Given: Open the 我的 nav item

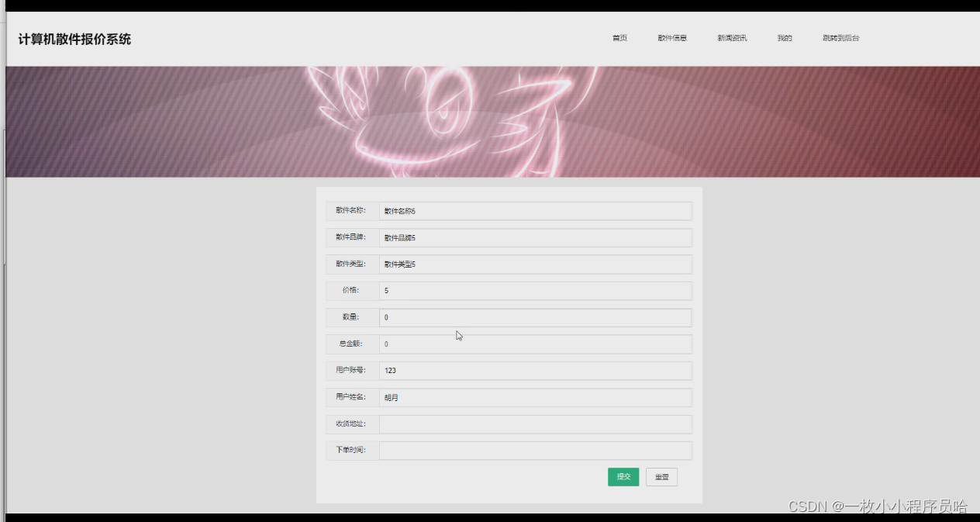Looking at the screenshot, I should [x=785, y=38].
